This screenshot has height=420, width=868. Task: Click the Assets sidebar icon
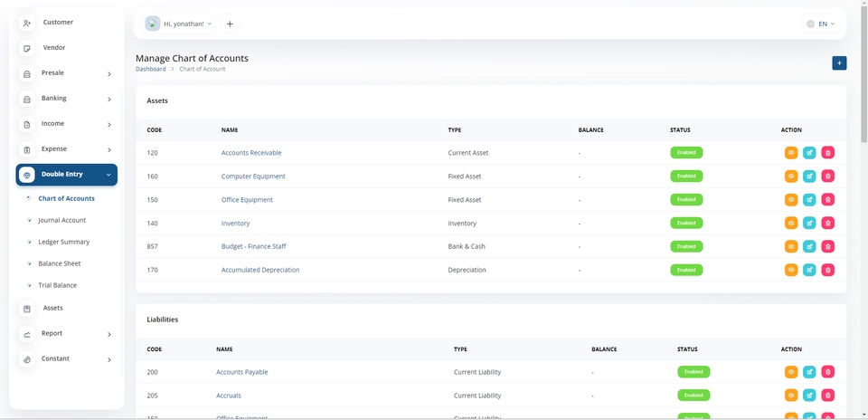pyautogui.click(x=26, y=310)
